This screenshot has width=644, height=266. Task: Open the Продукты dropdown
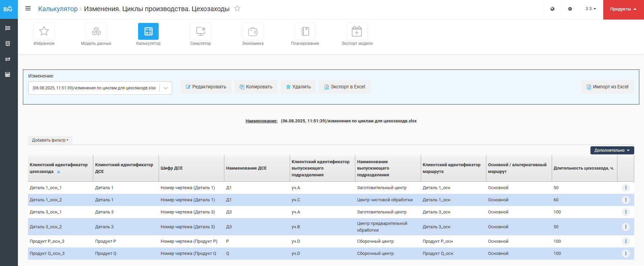[x=623, y=9]
